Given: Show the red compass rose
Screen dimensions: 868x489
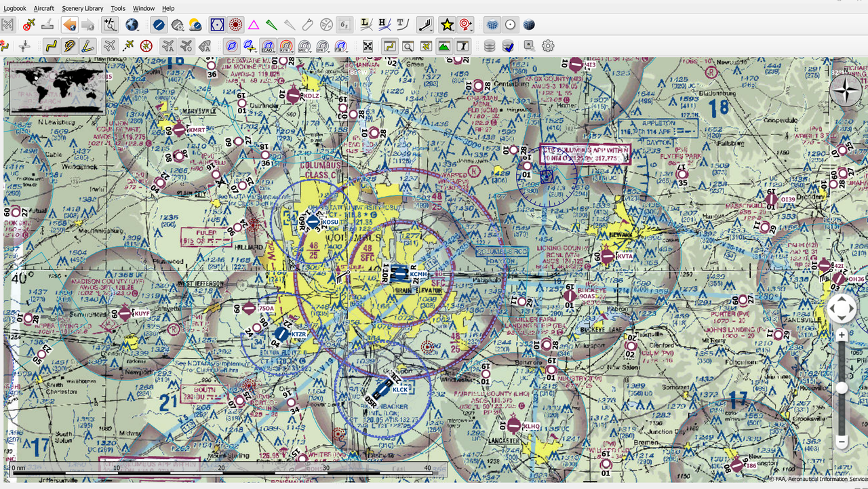Looking at the screenshot, I should coord(146,46).
